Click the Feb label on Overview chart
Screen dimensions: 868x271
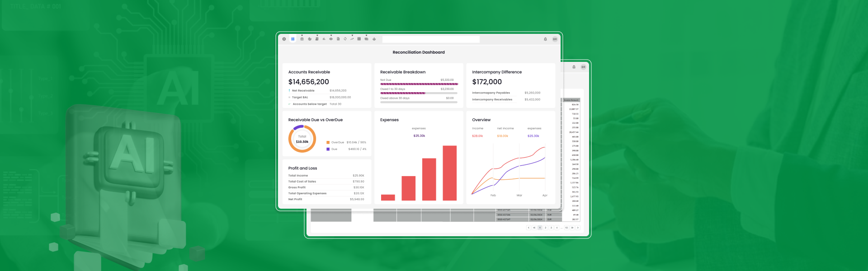493,196
